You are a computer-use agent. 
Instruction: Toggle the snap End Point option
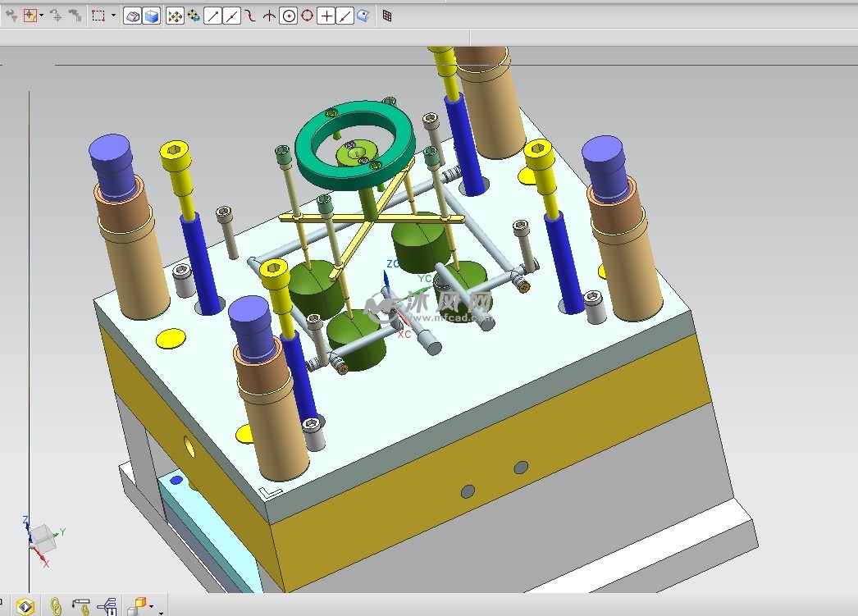(212, 16)
